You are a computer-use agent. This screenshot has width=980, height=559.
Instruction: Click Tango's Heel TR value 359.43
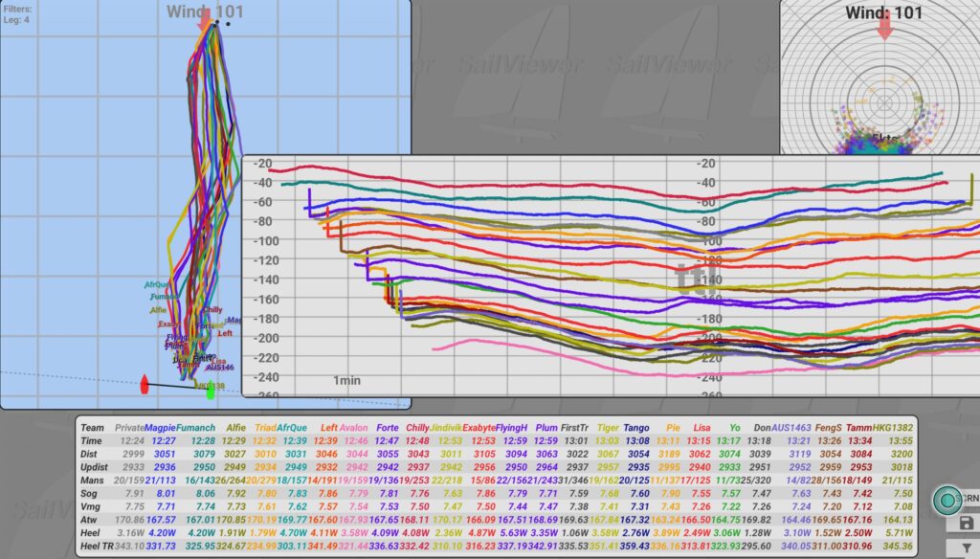point(635,546)
